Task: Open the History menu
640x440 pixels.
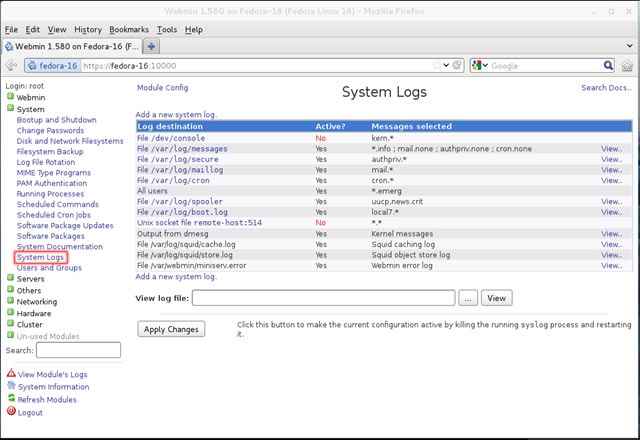Action: 88,29
